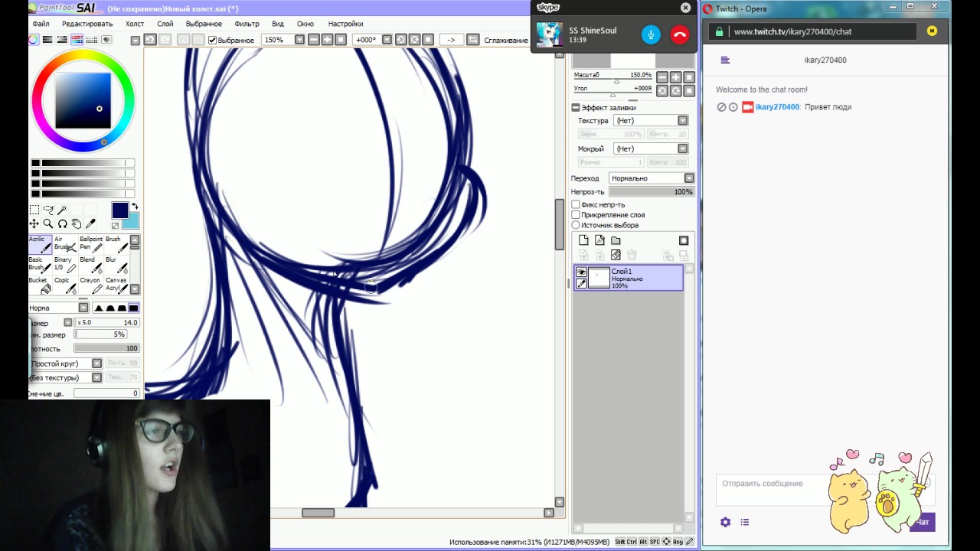980x551 pixels.
Task: Select the Canvas Acryl tool
Action: click(x=116, y=285)
